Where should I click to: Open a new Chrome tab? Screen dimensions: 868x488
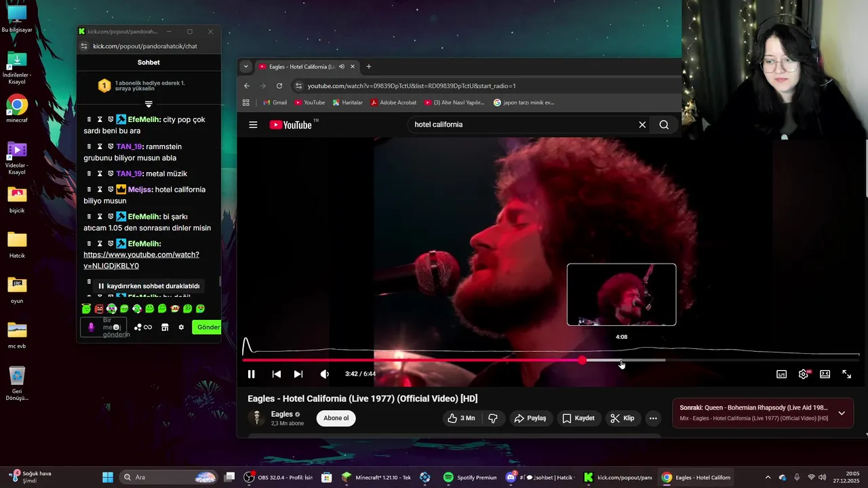[x=369, y=66]
